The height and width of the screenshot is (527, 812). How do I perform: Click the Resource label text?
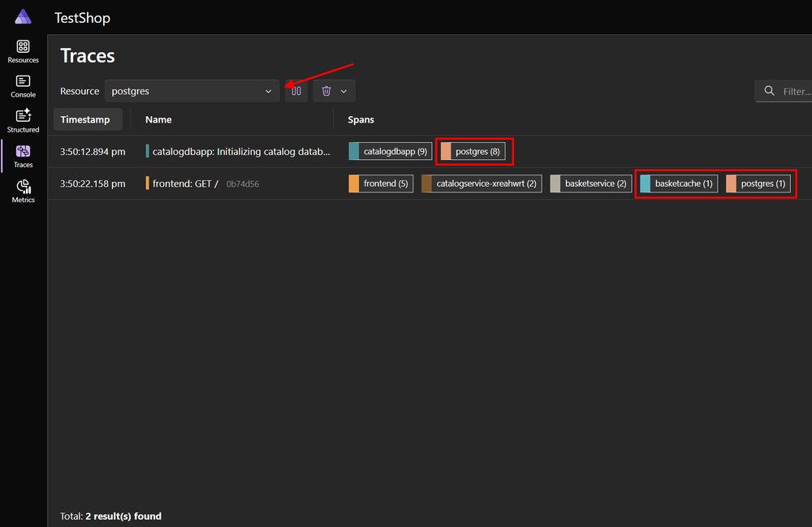80,91
